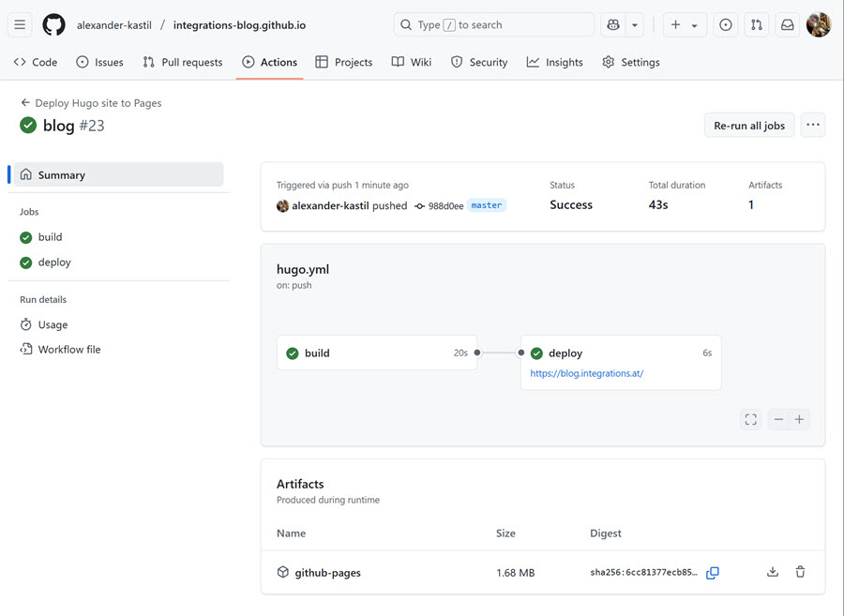Go back to Deploy Hugo site to Pages

91,103
